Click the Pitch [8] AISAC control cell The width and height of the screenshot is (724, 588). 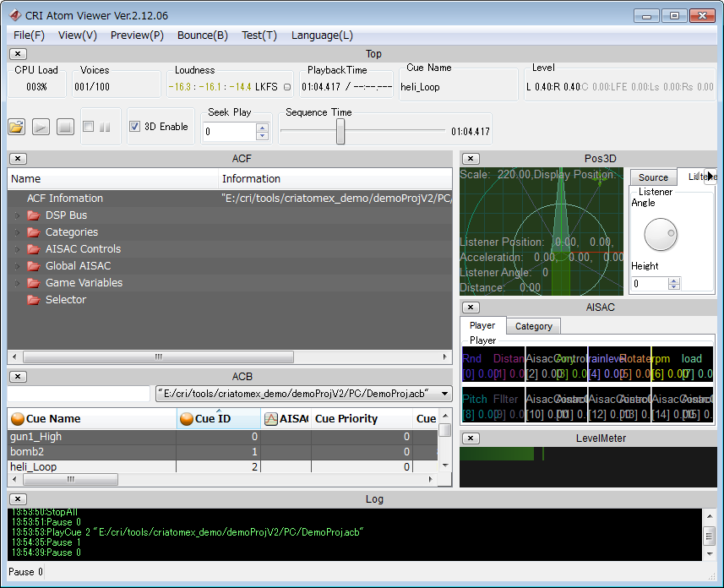tap(477, 406)
